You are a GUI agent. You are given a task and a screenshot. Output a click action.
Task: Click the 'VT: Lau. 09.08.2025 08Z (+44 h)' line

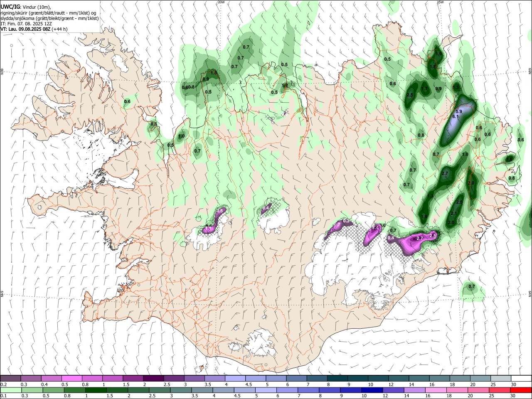(34, 29)
